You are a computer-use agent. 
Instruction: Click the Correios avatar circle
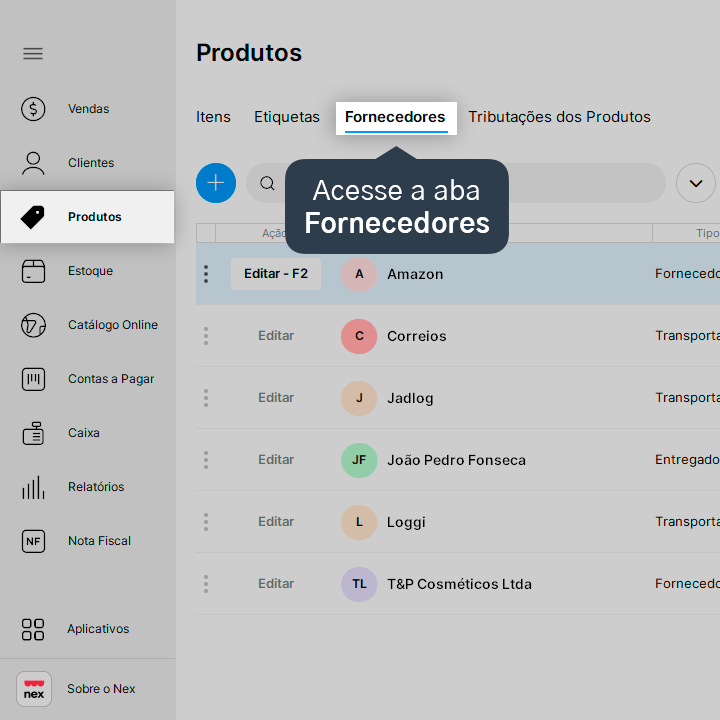[359, 336]
